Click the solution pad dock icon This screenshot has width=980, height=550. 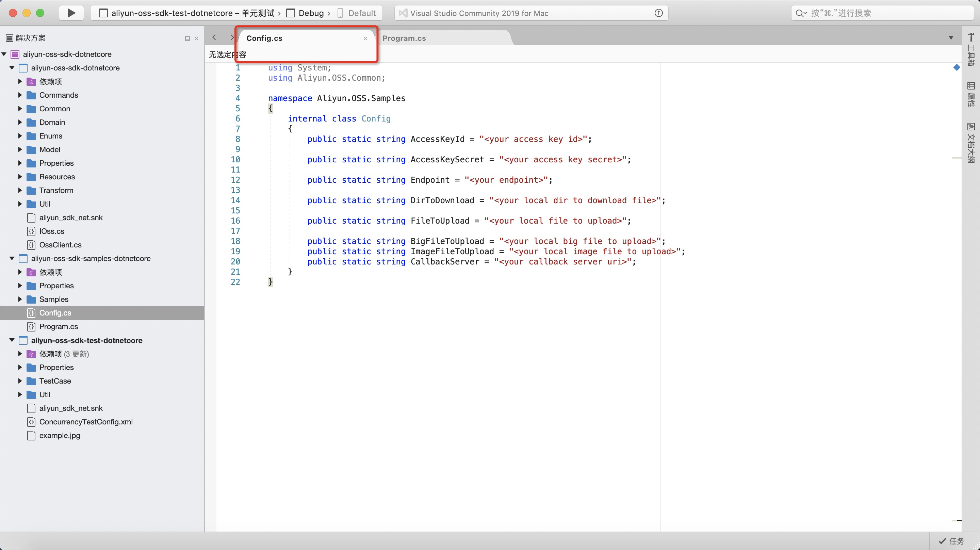187,38
